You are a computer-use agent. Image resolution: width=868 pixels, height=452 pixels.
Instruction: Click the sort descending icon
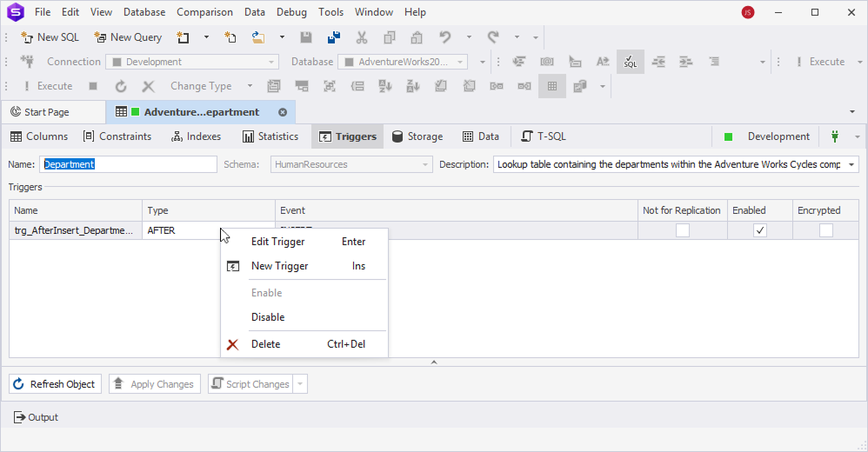413,86
